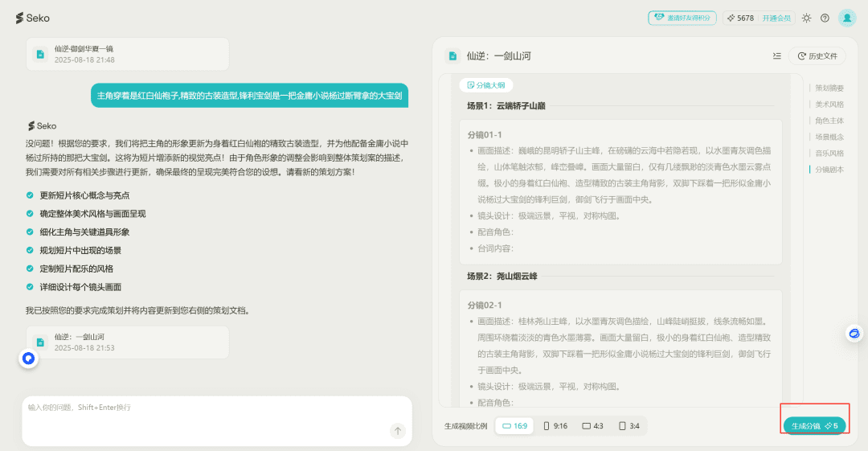Viewport: 868px width, 451px height.
Task: Select the 9:16 video ratio
Action: [x=555, y=426]
